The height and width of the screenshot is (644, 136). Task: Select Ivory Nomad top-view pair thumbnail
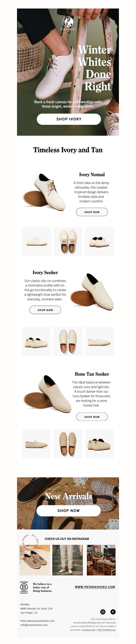tap(68, 241)
